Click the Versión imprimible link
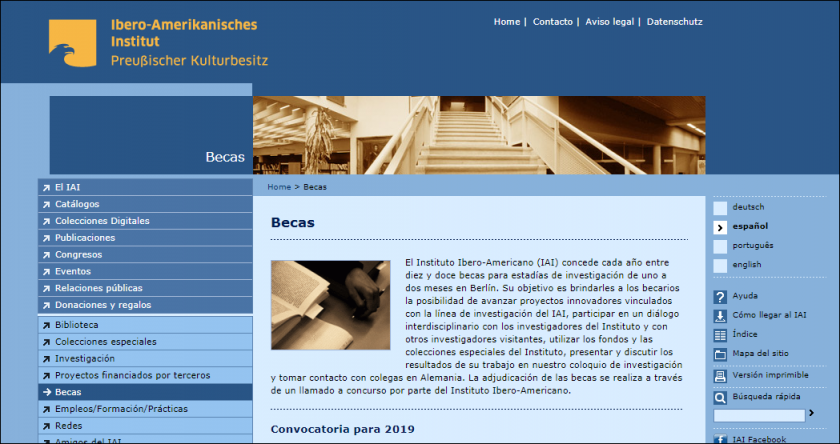The image size is (840, 444). 770,375
